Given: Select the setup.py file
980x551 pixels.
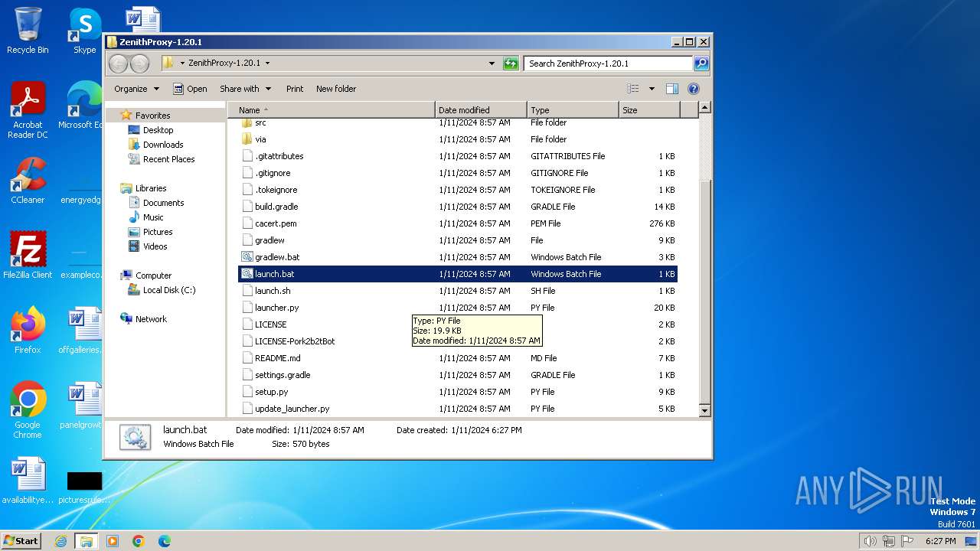Looking at the screenshot, I should [x=458, y=392].
